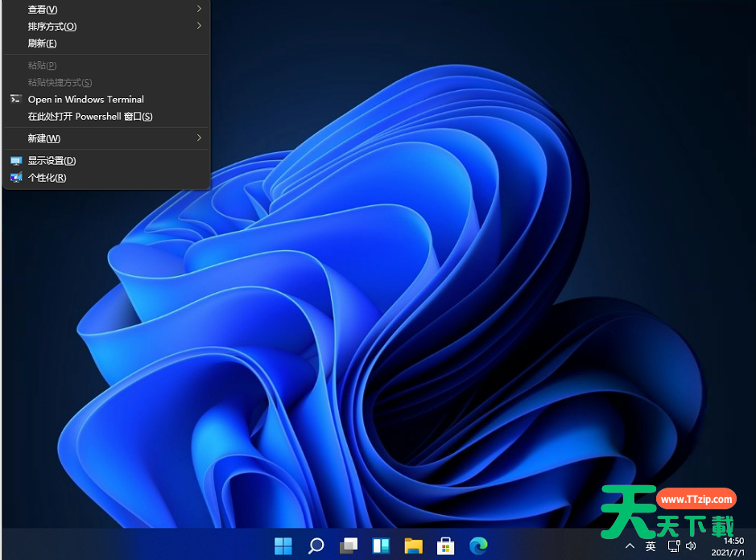The height and width of the screenshot is (560, 756).
Task: Open Task View from the taskbar
Action: 348,546
